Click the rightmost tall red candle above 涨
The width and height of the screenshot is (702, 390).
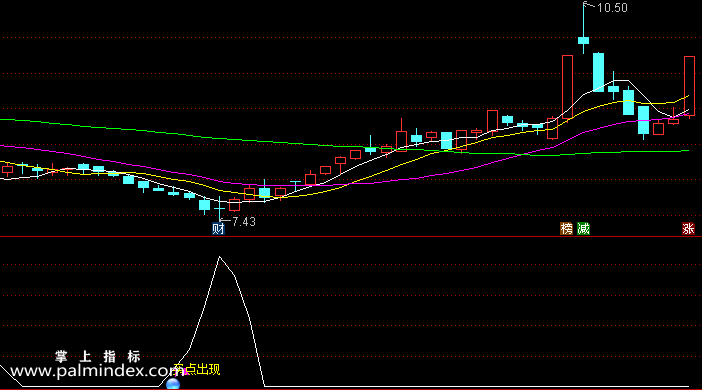pos(689,86)
